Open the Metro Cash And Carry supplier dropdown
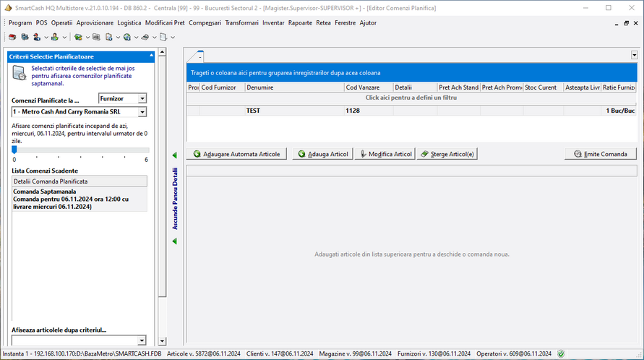The width and height of the screenshot is (644, 360). point(142,112)
